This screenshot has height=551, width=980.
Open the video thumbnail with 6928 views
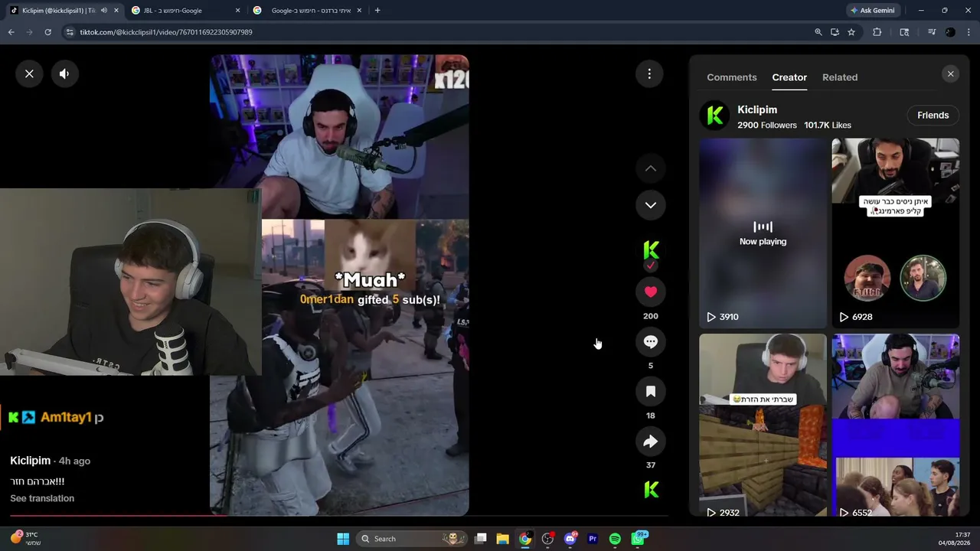[x=896, y=233]
